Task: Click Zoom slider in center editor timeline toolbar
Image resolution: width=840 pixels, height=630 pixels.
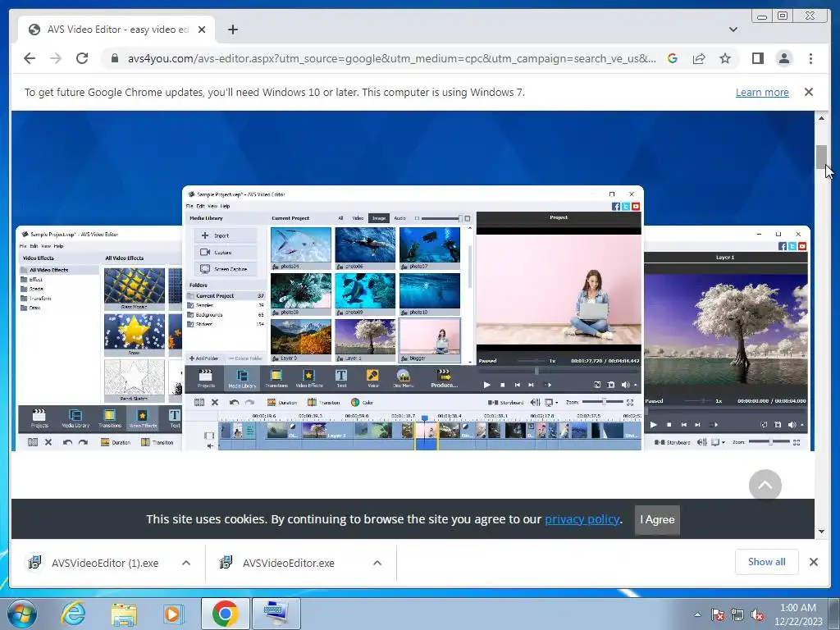Action: pyautogui.click(x=602, y=402)
